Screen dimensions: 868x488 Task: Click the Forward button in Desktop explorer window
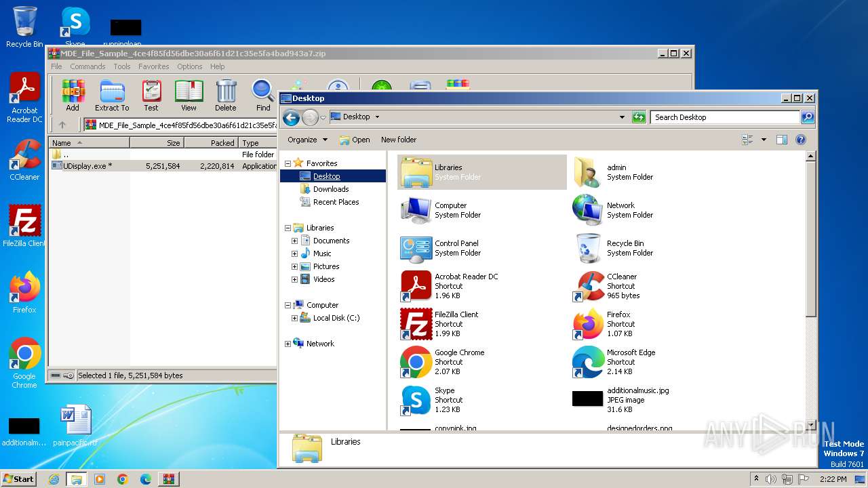pyautogui.click(x=310, y=117)
